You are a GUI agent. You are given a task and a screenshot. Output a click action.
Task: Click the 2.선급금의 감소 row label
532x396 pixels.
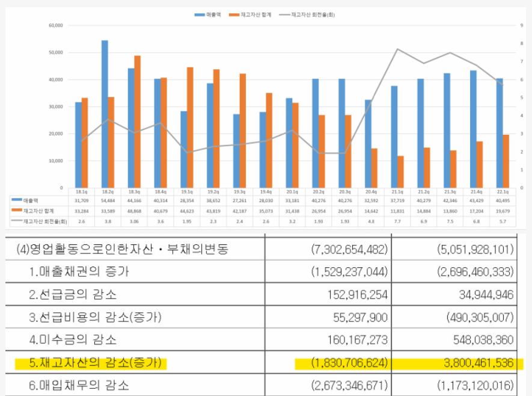(73, 294)
